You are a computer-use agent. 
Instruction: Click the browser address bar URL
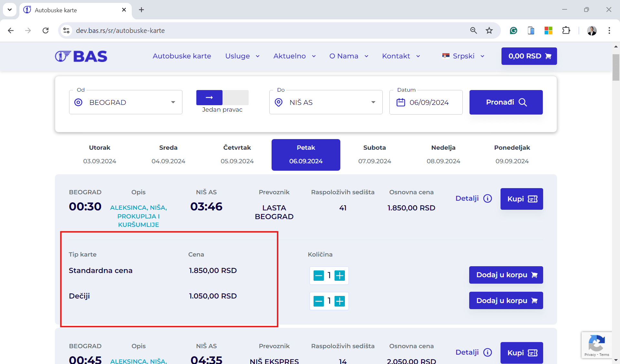(120, 30)
